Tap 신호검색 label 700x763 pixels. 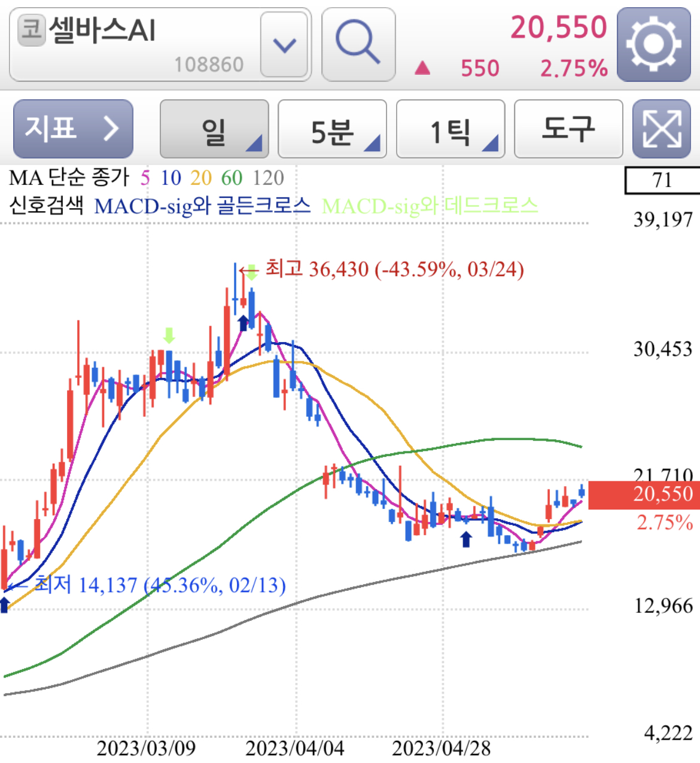(46, 206)
